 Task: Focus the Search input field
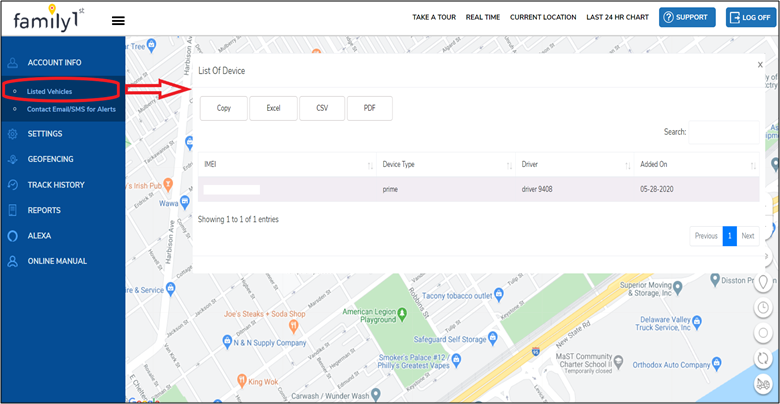(x=724, y=132)
